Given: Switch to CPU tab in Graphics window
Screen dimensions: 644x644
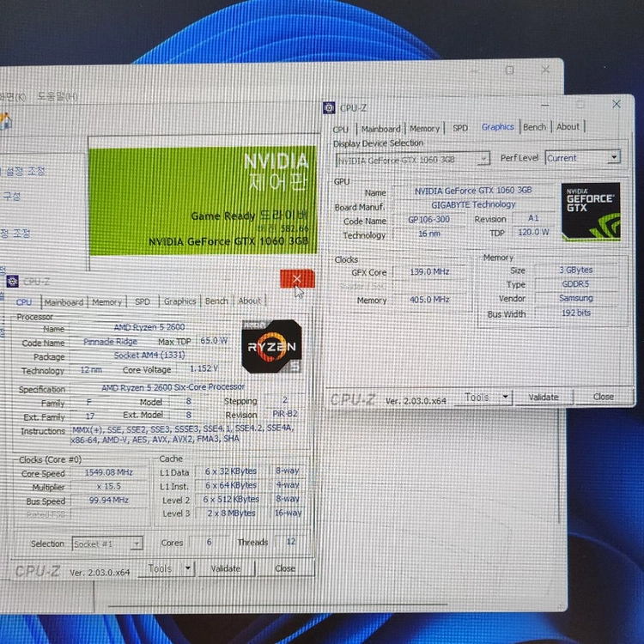Looking at the screenshot, I should 341,130.
